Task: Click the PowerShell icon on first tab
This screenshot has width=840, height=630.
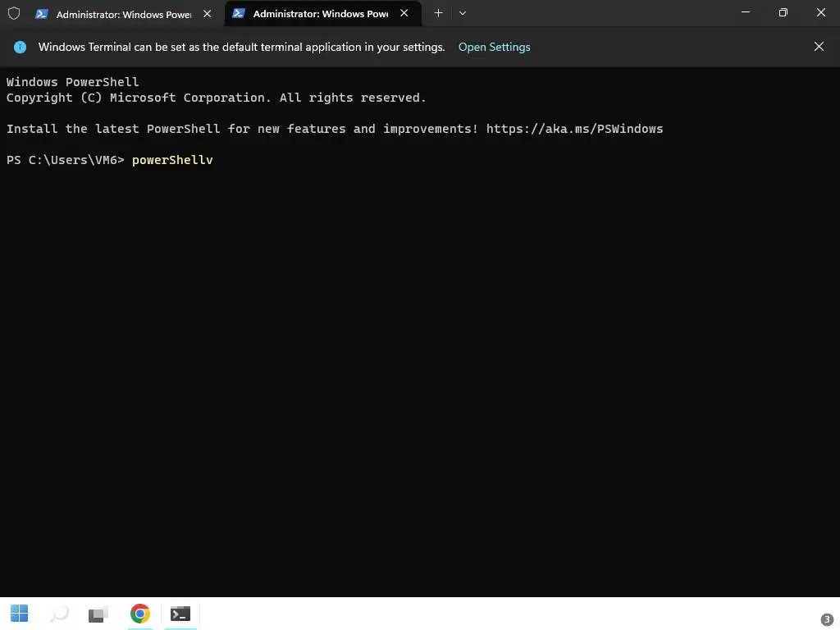Action: [42, 15]
